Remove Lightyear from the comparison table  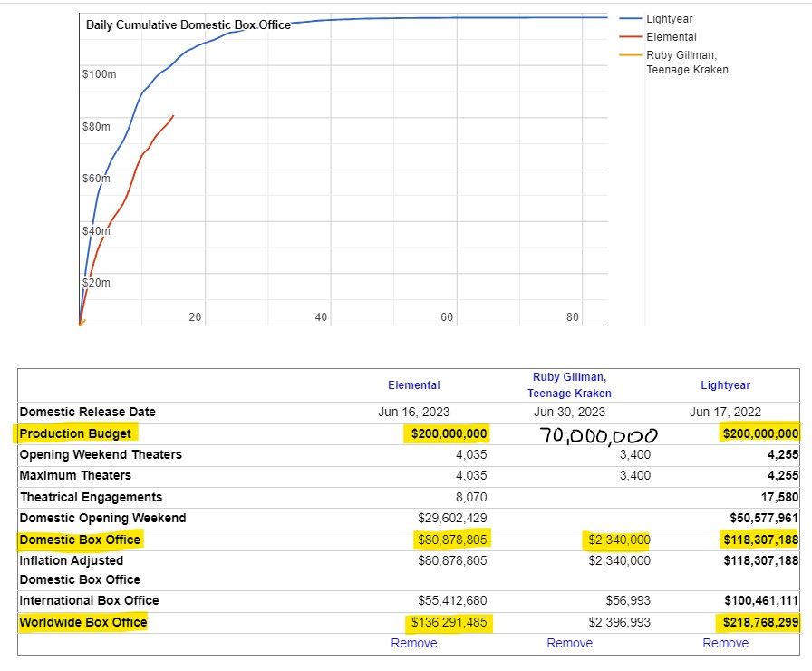725,643
